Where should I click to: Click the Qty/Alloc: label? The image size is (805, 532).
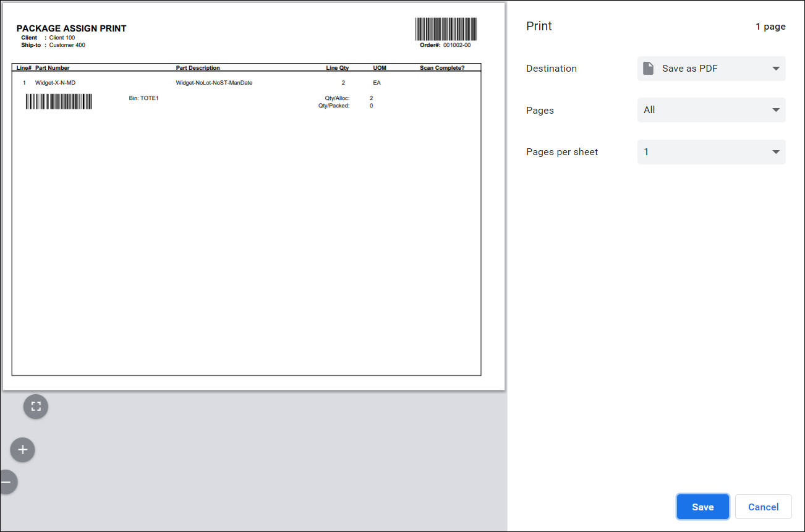click(x=337, y=98)
